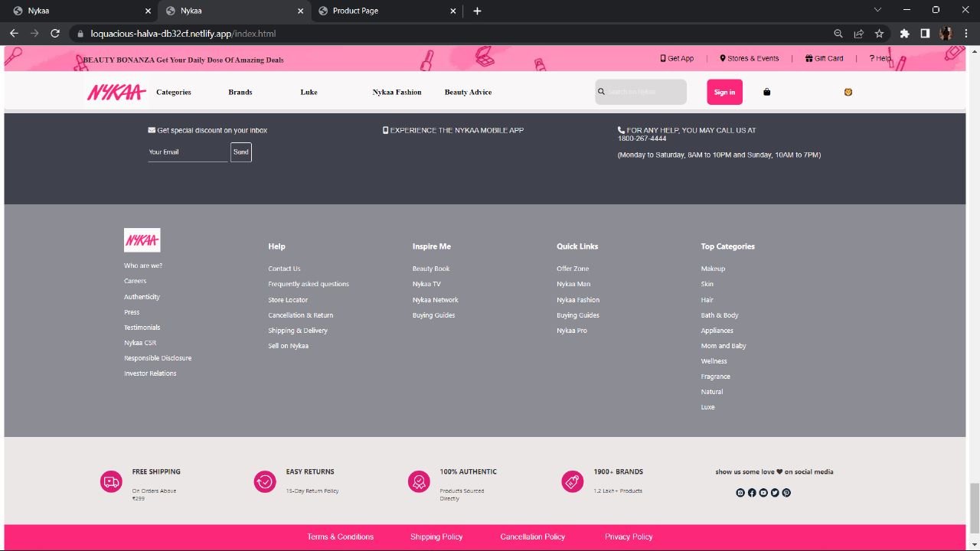The image size is (980, 551).
Task: Open the Twitter social media icon
Action: point(775,493)
